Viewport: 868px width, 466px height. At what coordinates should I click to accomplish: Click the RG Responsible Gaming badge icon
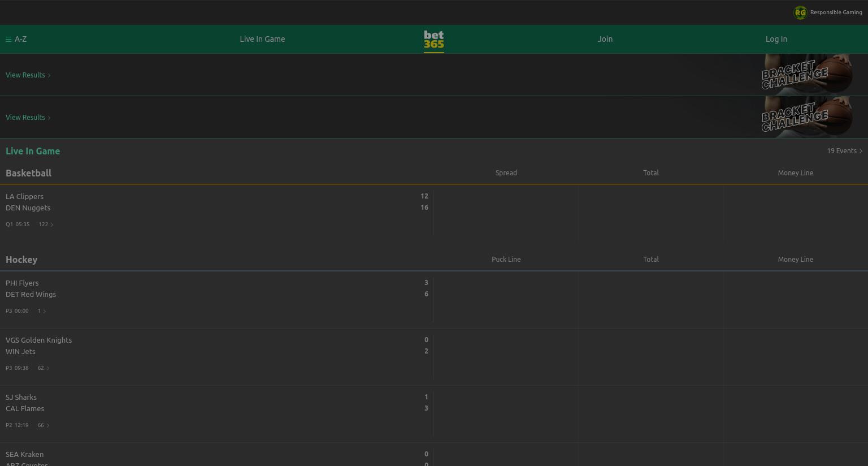pos(800,12)
